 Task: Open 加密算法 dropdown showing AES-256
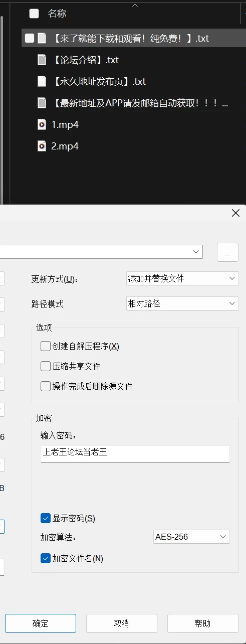(191, 537)
